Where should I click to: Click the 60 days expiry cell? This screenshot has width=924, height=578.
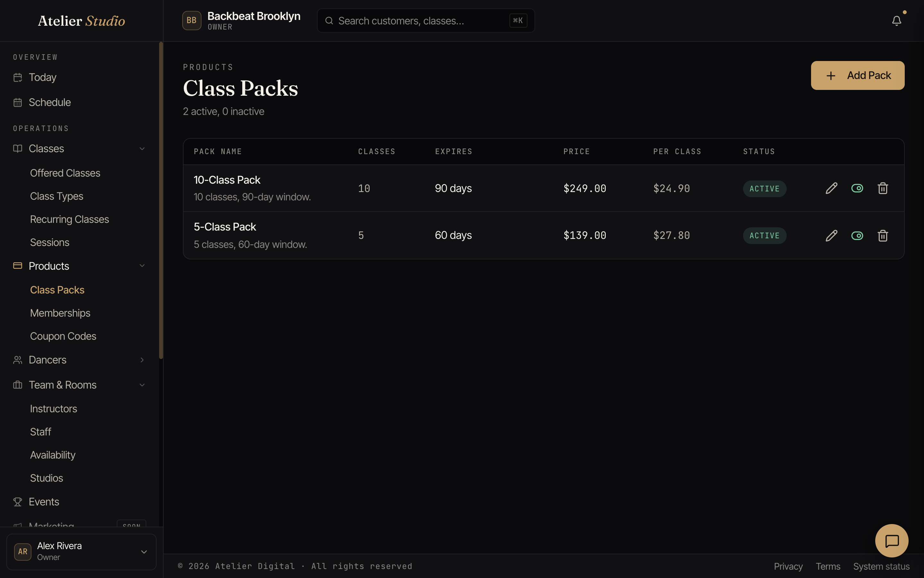[453, 235]
